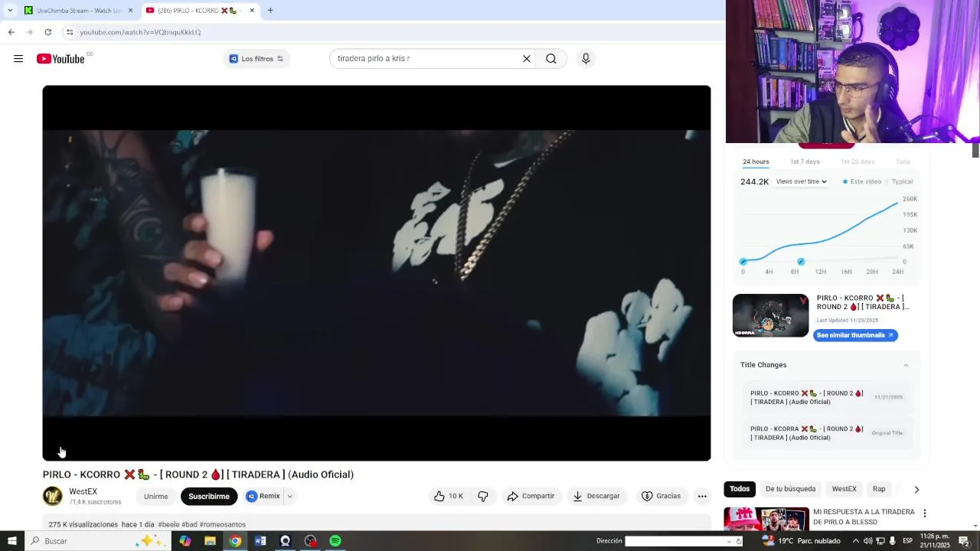Switch to the 24 hours tab
Viewport: 980px width, 551px height.
pyautogui.click(x=756, y=161)
